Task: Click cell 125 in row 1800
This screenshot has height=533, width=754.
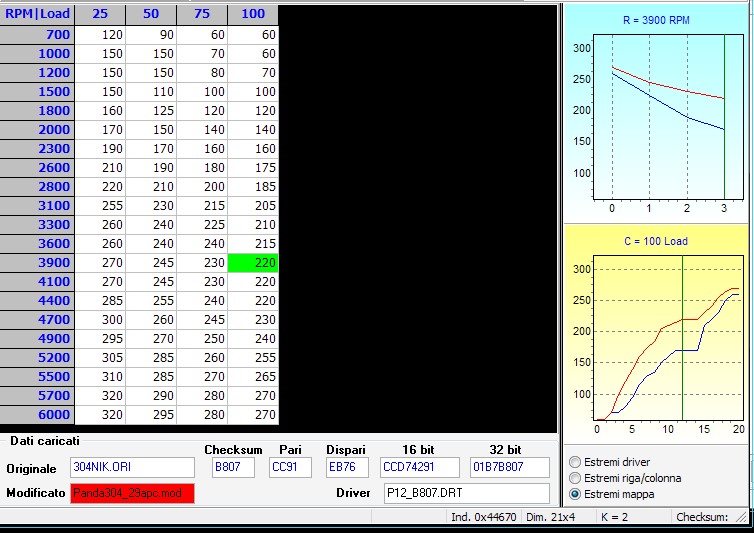Action: (151, 111)
